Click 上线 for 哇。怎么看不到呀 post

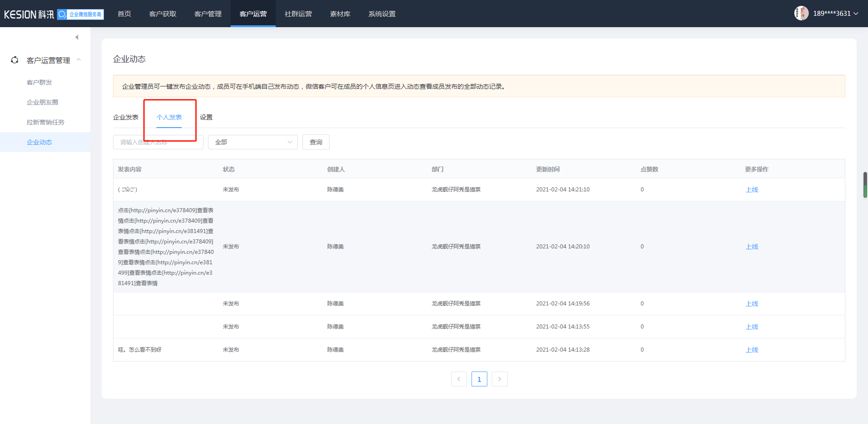pos(752,350)
